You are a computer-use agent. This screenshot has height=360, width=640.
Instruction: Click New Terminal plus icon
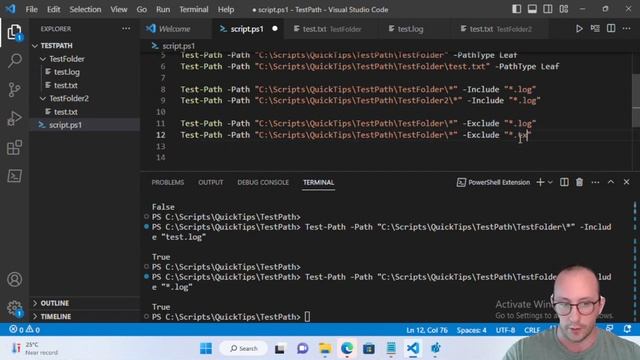point(540,182)
